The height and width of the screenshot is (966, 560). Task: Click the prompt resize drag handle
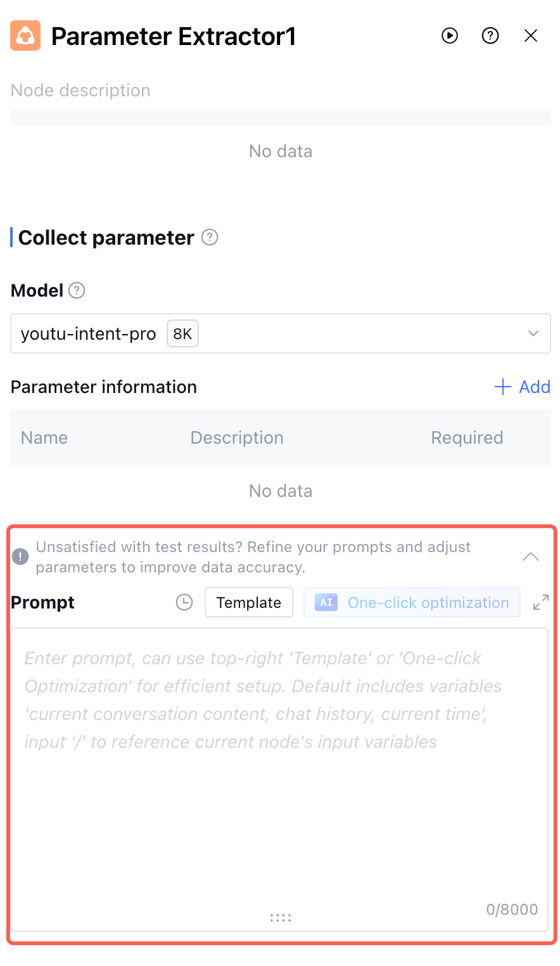pyautogui.click(x=280, y=917)
